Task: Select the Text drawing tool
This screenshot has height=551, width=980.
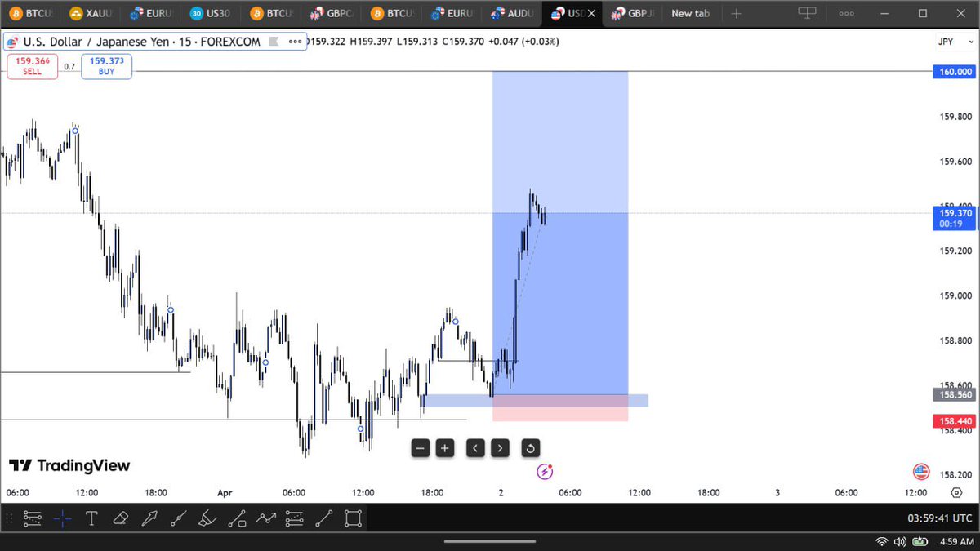Action: (91, 518)
